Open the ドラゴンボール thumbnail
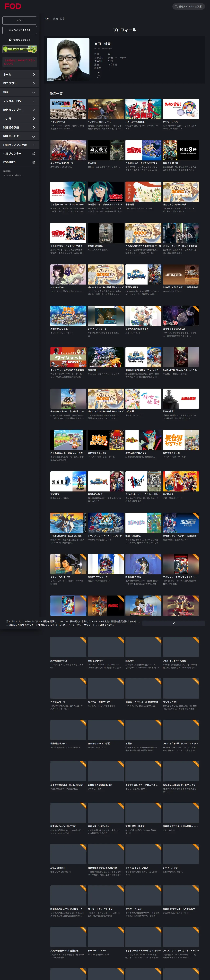 click(x=68, y=109)
